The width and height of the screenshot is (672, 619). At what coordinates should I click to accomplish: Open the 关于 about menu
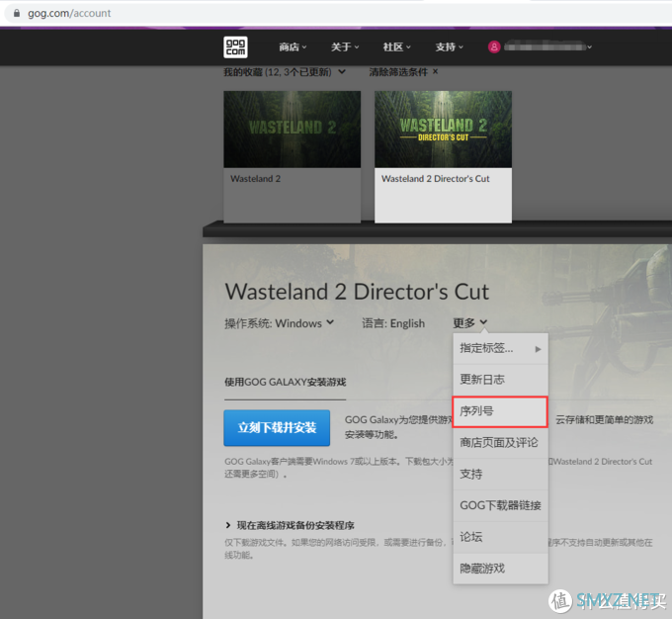[x=345, y=47]
